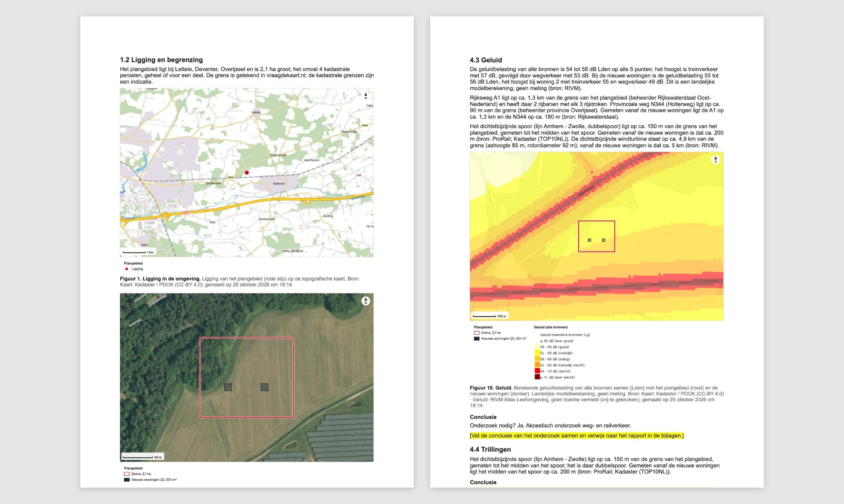
Task: Click the '46 - 50 dB (goed)' legend swatch
Action: pyautogui.click(x=537, y=347)
